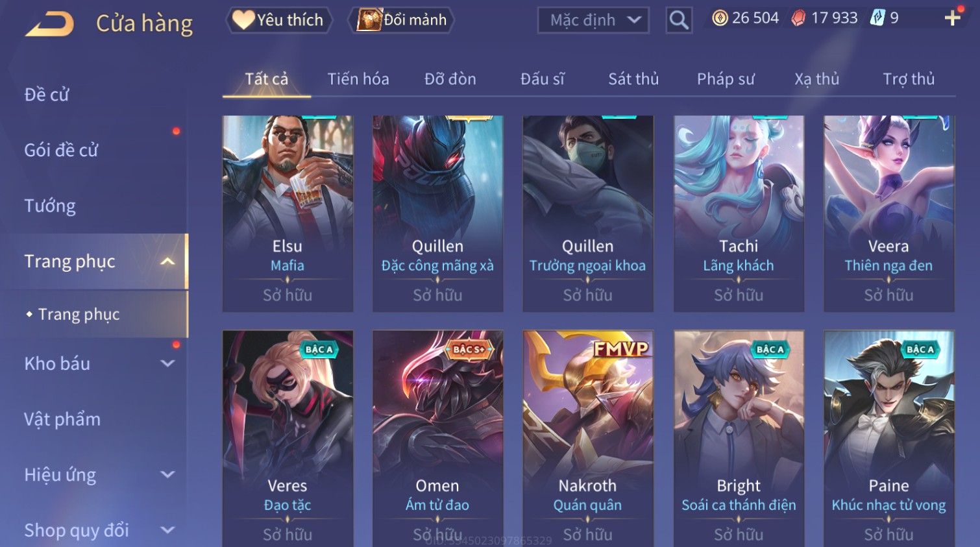The width and height of the screenshot is (980, 547).
Task: Collapse the Trang phục menu section
Action: tap(167, 261)
